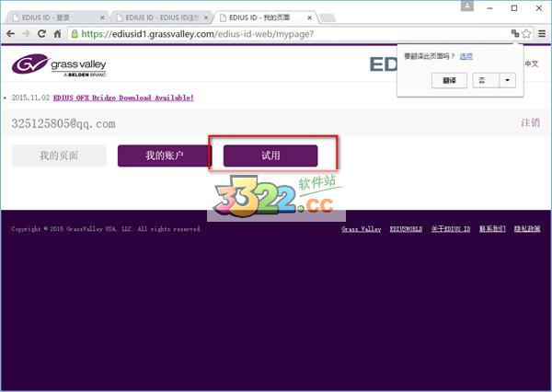This screenshot has width=552, height=392.
Task: Open the 选项 link in translate popup
Action: pos(466,56)
